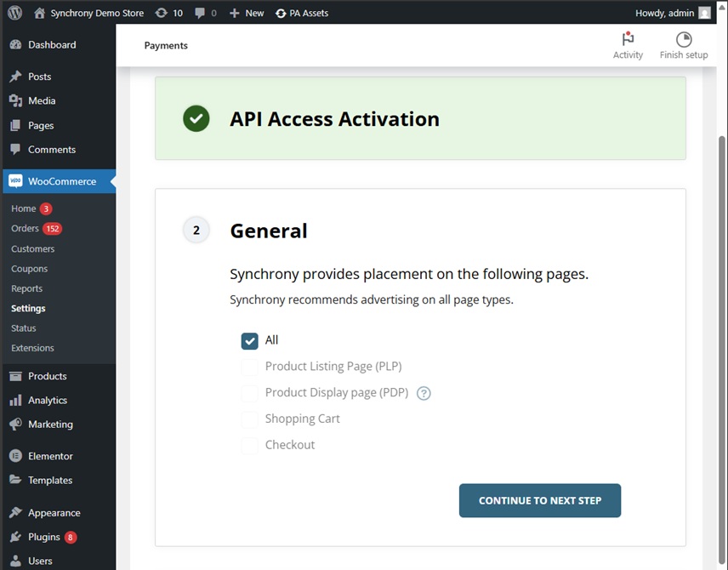Click the PA Assets sync icon
Image resolution: width=728 pixels, height=570 pixels.
coord(282,13)
